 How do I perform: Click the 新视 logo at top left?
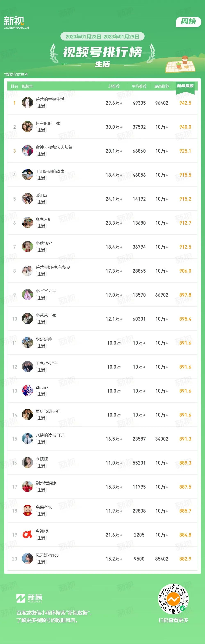point(16,23)
